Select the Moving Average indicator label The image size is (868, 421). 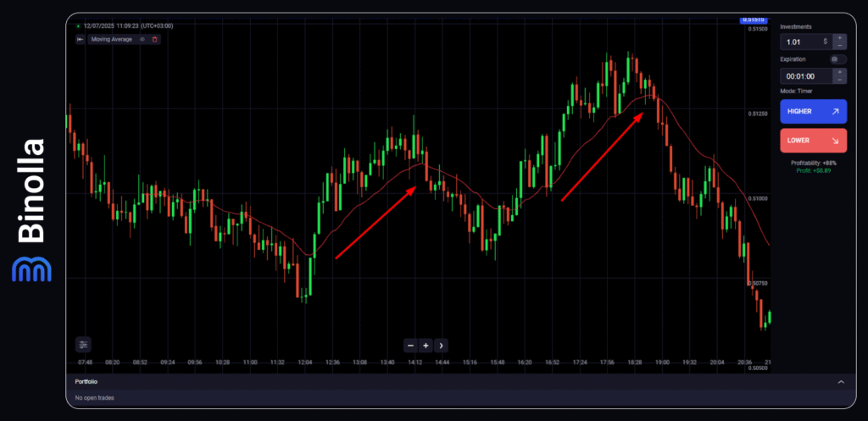coord(111,39)
